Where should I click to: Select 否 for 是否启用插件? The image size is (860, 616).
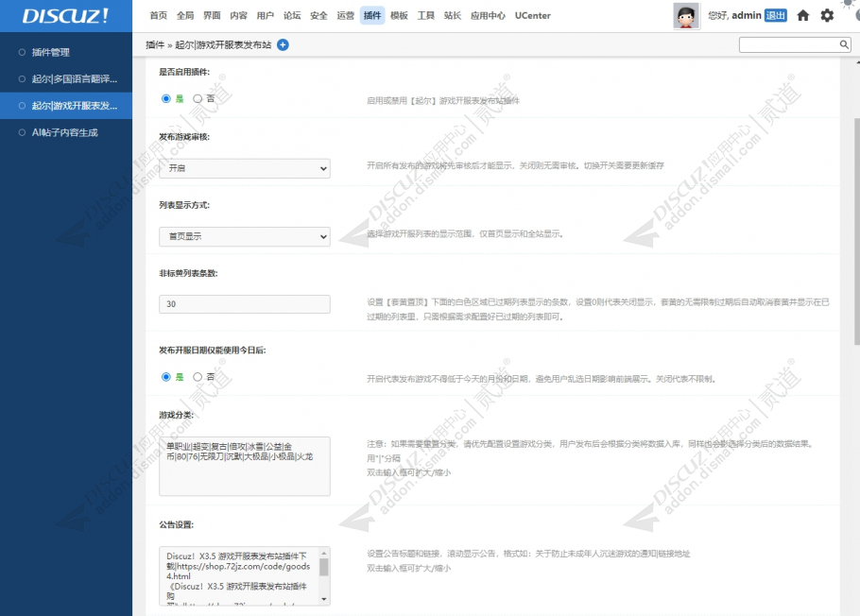[198, 99]
